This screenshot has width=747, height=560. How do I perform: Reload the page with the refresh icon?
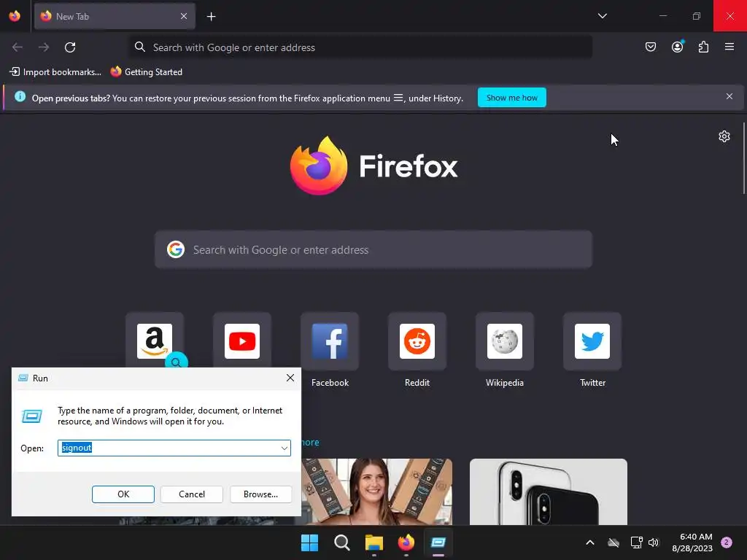(x=70, y=47)
